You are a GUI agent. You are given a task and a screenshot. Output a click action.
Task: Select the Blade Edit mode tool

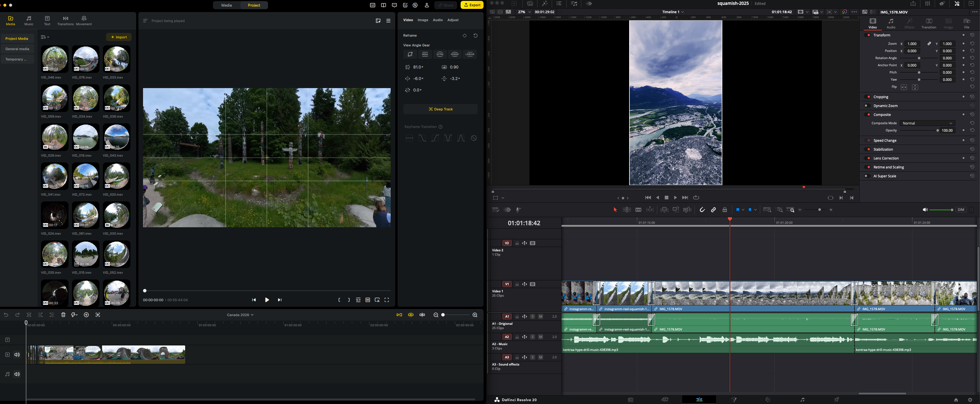coord(638,209)
